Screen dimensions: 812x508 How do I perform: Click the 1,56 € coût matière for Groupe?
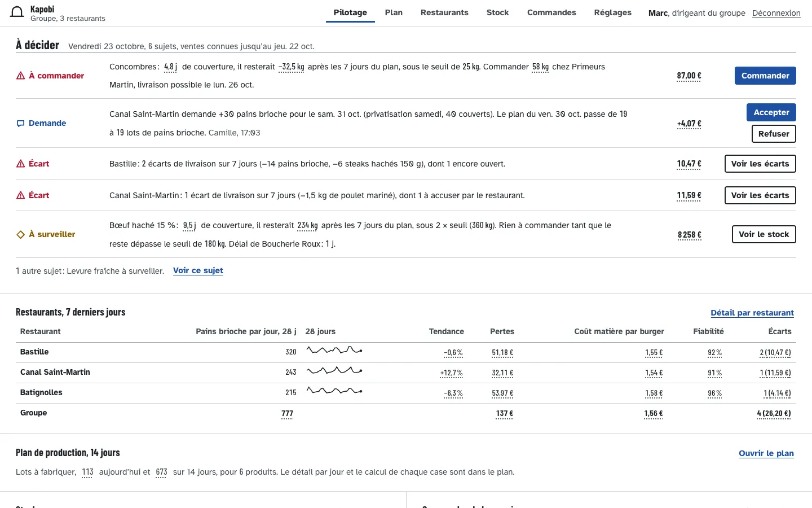click(x=654, y=414)
